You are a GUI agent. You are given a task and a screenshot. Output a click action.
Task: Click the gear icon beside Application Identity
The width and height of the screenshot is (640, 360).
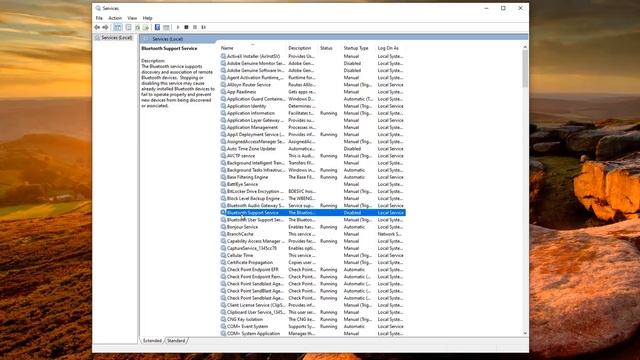pos(223,106)
